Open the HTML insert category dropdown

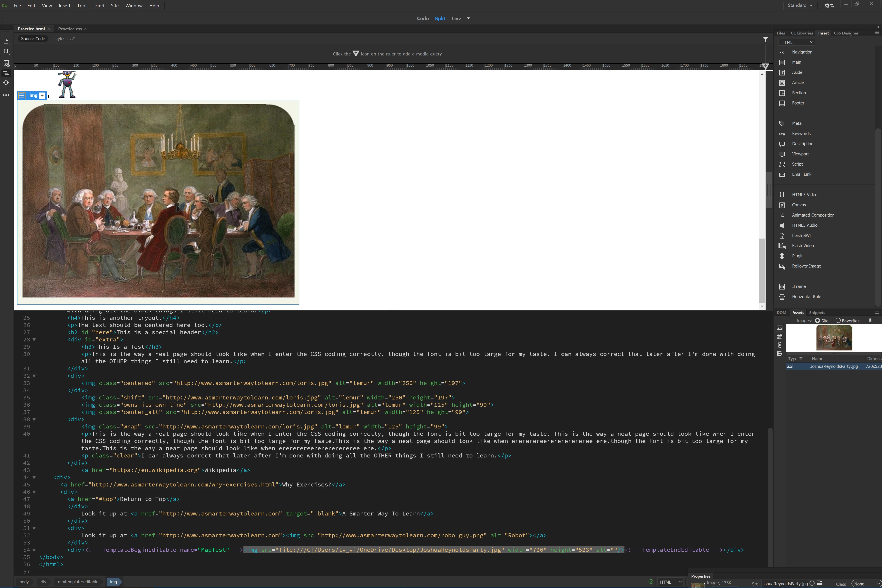pyautogui.click(x=797, y=42)
